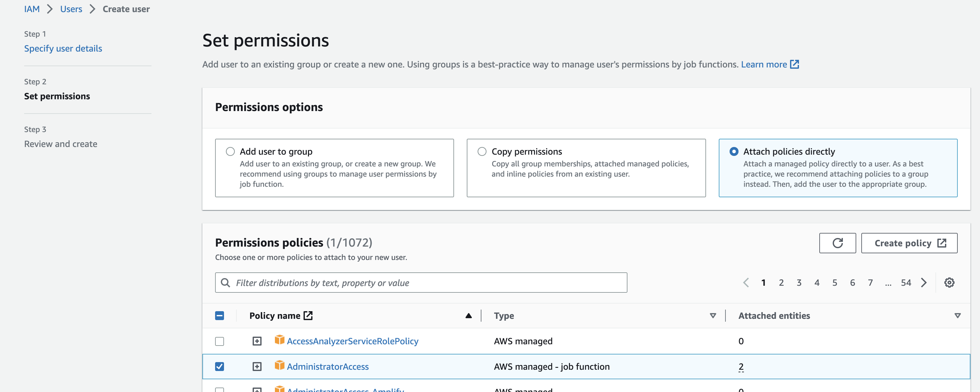Click the external link icon beside Policy name
Image resolution: width=980 pixels, height=392 pixels.
click(x=308, y=316)
